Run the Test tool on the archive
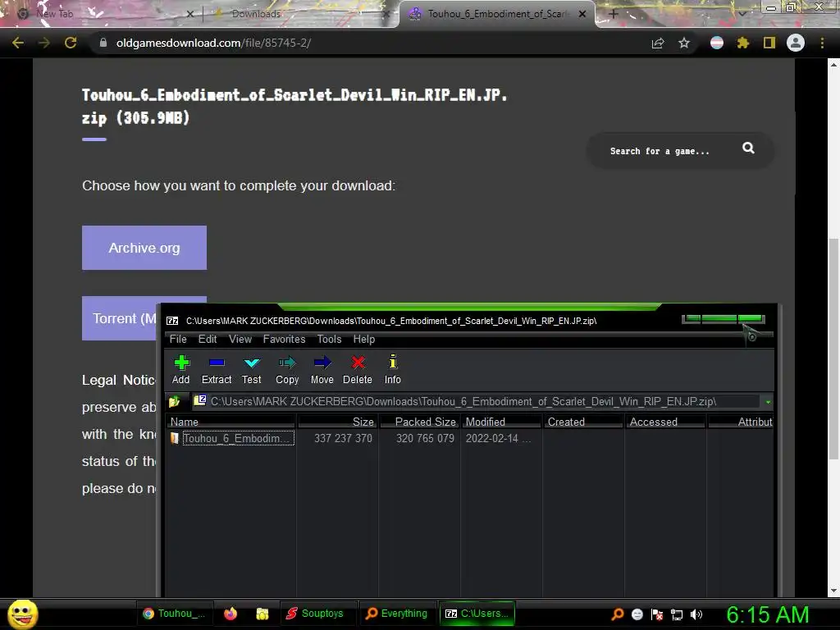Viewport: 840px width, 630px height. pos(251,370)
